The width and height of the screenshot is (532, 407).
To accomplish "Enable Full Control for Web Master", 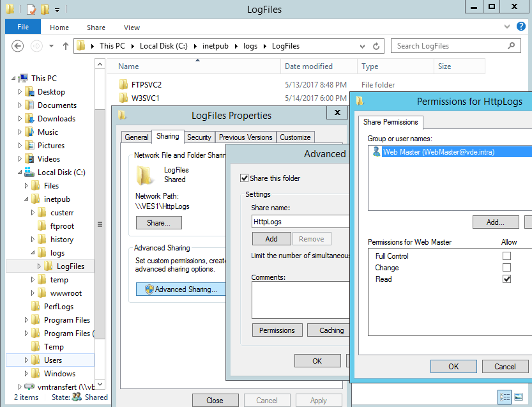I will coord(508,255).
